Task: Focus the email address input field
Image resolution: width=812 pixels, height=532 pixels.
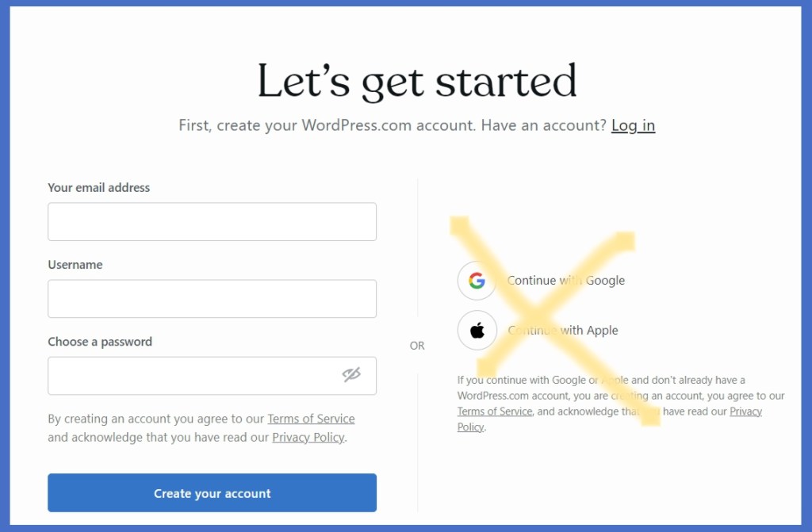Action: 212,222
